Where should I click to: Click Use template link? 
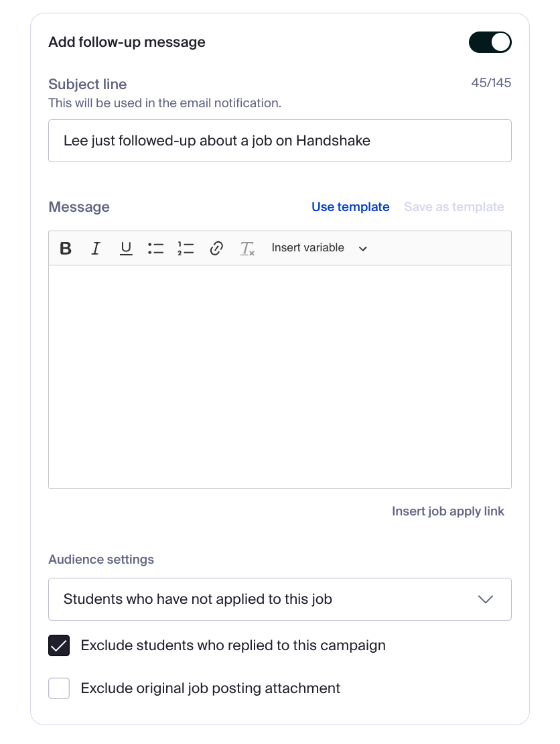pyautogui.click(x=350, y=207)
